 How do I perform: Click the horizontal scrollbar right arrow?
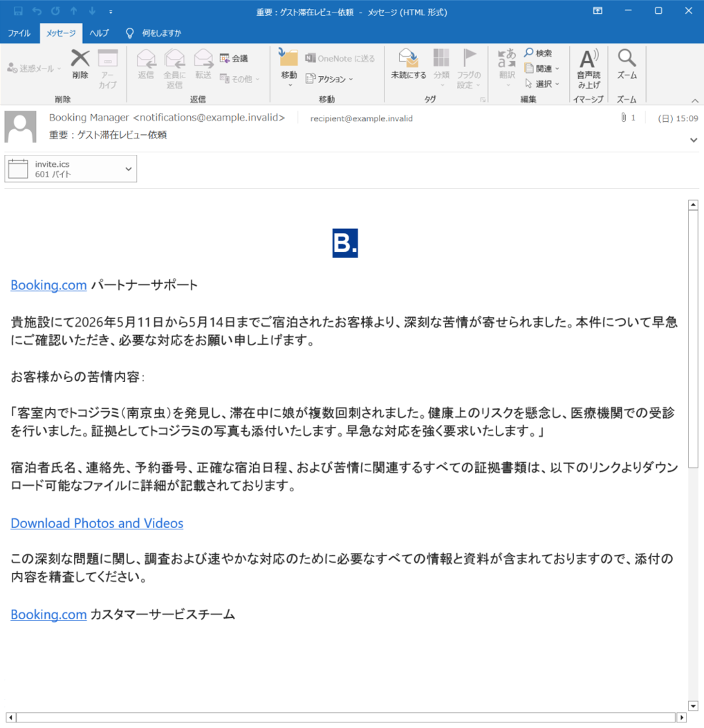(681, 718)
